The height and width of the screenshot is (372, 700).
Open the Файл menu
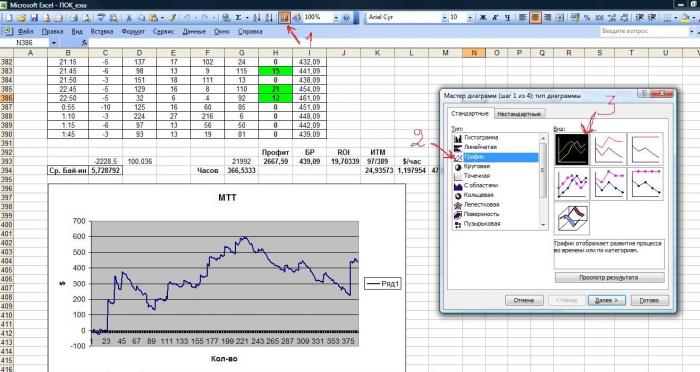[x=25, y=32]
